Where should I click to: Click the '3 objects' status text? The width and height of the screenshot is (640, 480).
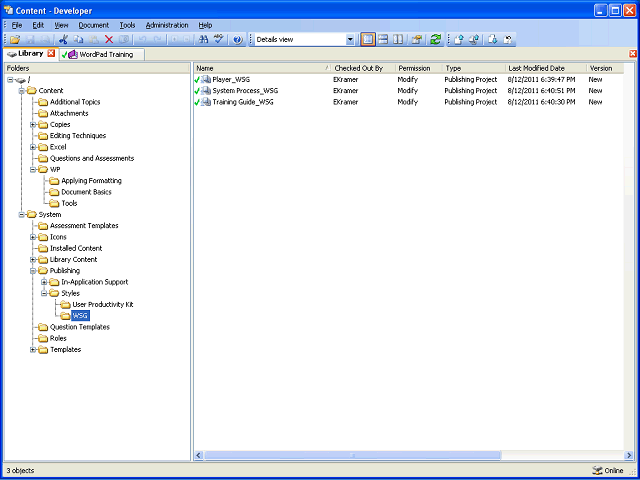tap(20, 471)
